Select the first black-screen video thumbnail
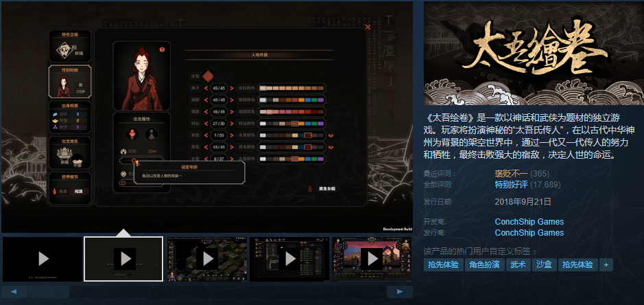644x305 pixels. pos(43,259)
